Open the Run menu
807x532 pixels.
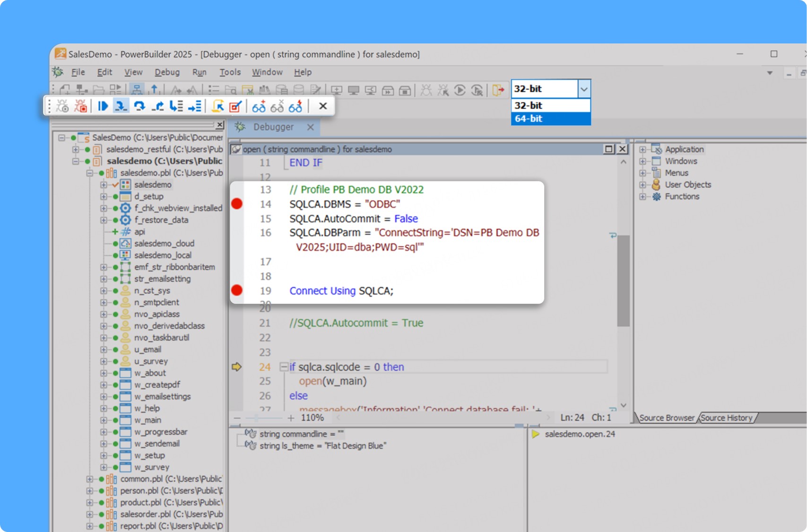click(199, 72)
